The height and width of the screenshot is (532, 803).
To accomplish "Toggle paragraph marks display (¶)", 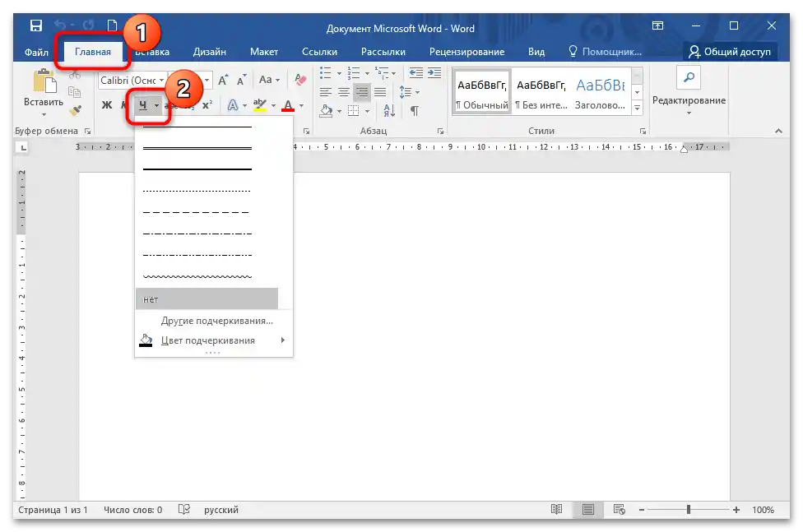I will point(415,111).
